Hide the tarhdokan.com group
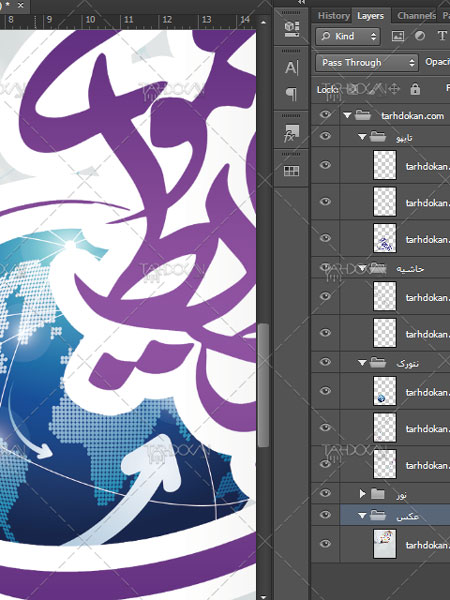 (325, 114)
